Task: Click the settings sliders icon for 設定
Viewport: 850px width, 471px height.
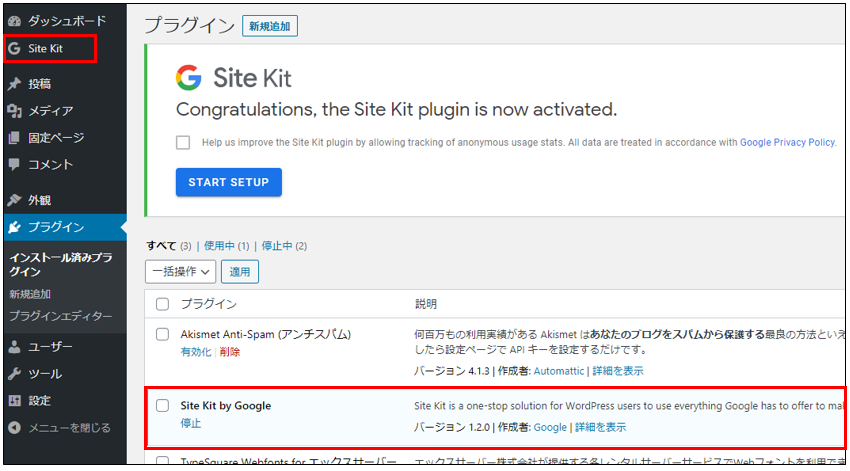Action: click(15, 401)
